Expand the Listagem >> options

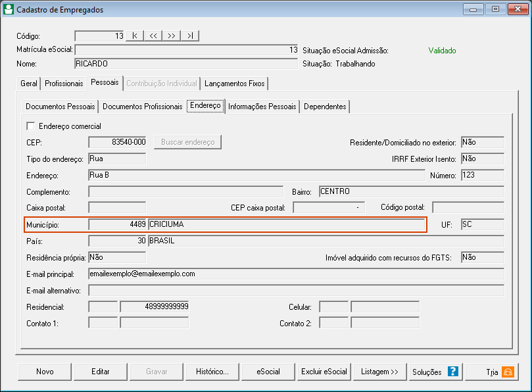(x=380, y=372)
